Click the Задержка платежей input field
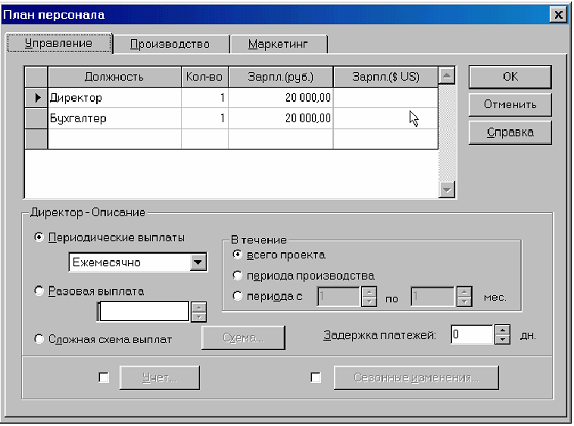The image size is (574, 426). click(x=472, y=335)
